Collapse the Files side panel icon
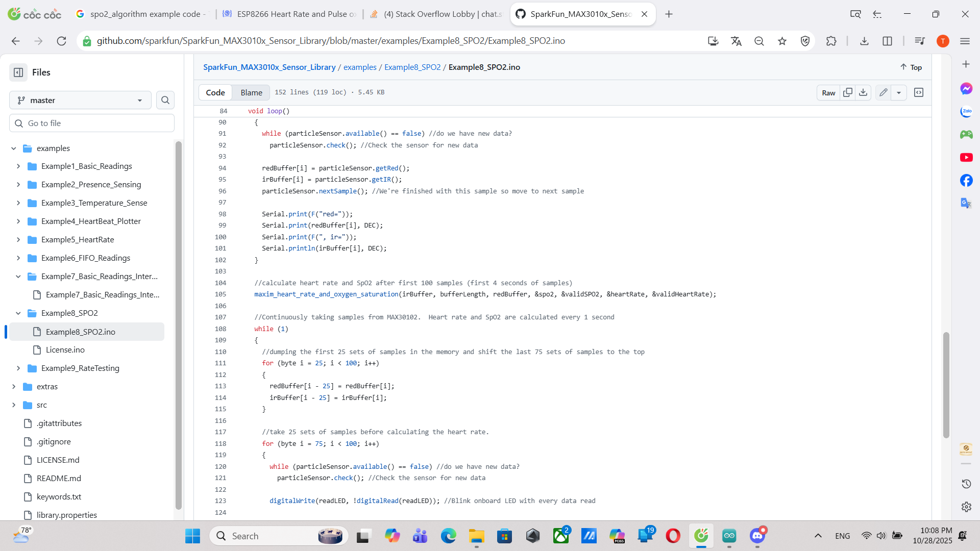This screenshot has width=980, height=551. point(18,72)
